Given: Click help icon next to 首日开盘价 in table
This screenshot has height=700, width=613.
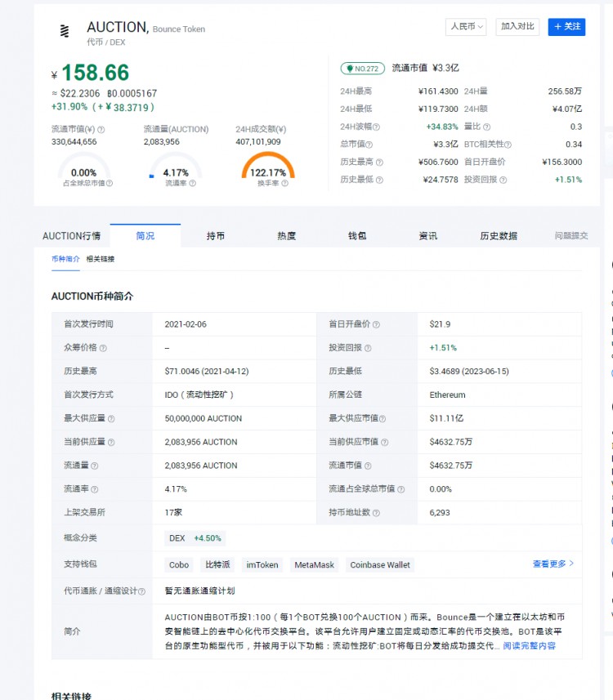Looking at the screenshot, I should pyautogui.click(x=376, y=324).
